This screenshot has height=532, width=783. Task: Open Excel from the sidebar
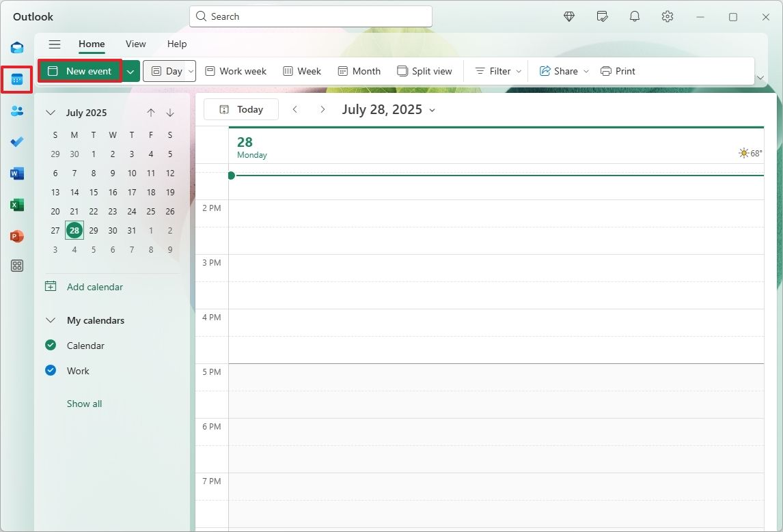[x=16, y=204]
